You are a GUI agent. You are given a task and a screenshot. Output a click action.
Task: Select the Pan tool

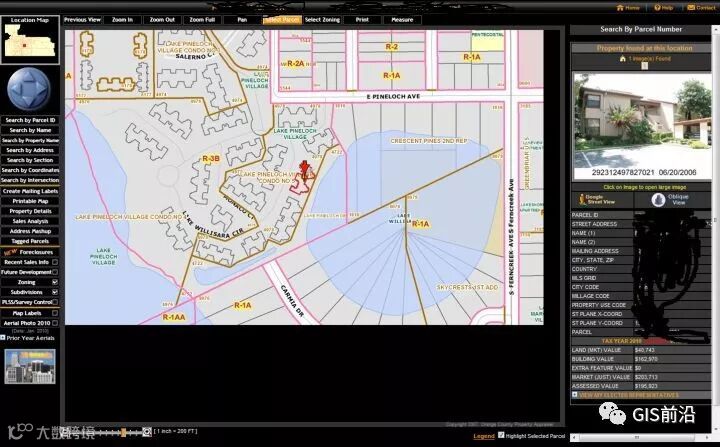coord(242,20)
